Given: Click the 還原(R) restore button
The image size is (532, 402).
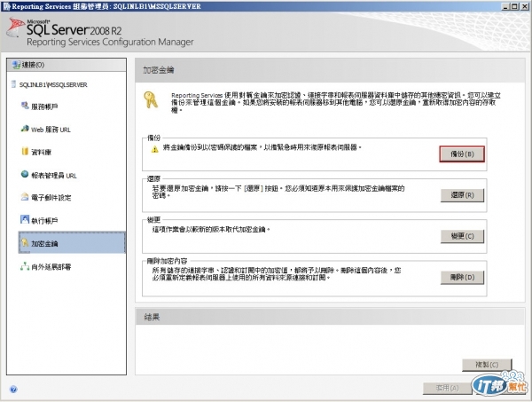Looking at the screenshot, I should pyautogui.click(x=462, y=195).
